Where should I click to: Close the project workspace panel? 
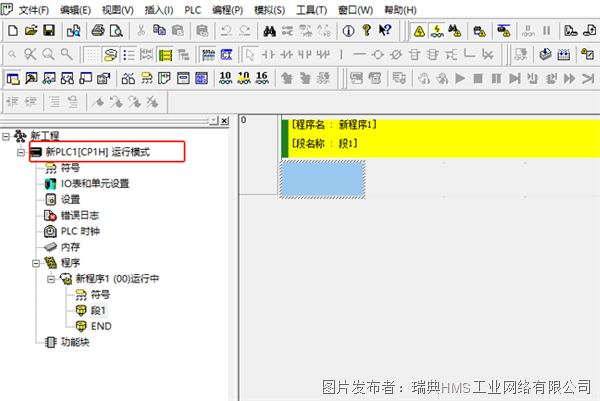[x=225, y=121]
